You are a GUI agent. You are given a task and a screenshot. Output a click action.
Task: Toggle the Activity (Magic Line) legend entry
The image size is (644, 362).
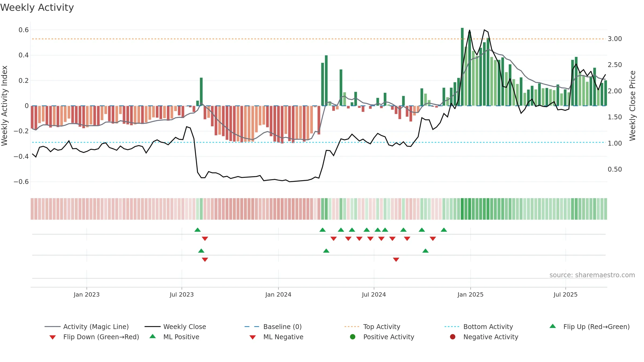click(x=87, y=327)
